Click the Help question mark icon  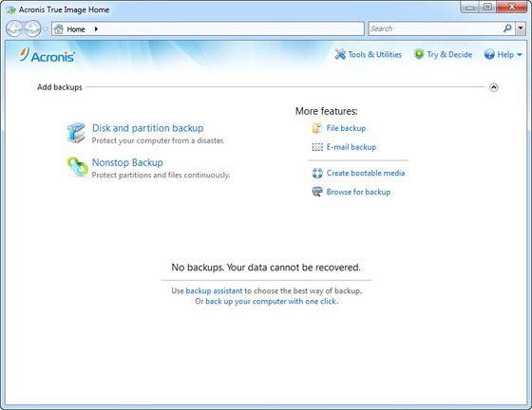(x=489, y=54)
